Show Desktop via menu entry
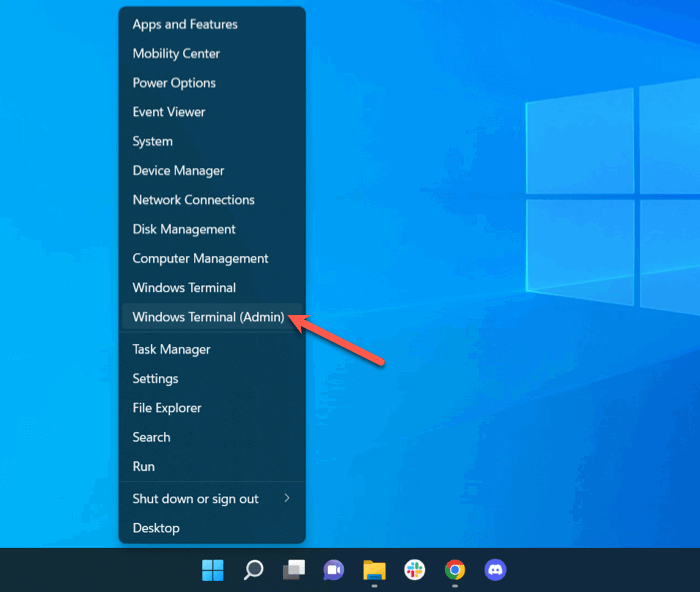This screenshot has width=700, height=592. coord(212,528)
